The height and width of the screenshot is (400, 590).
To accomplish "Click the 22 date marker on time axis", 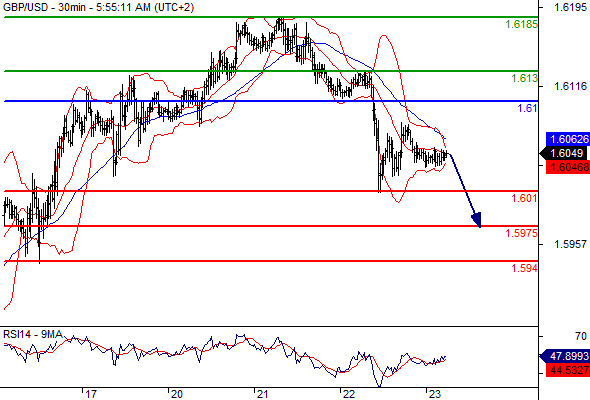I will (x=348, y=394).
